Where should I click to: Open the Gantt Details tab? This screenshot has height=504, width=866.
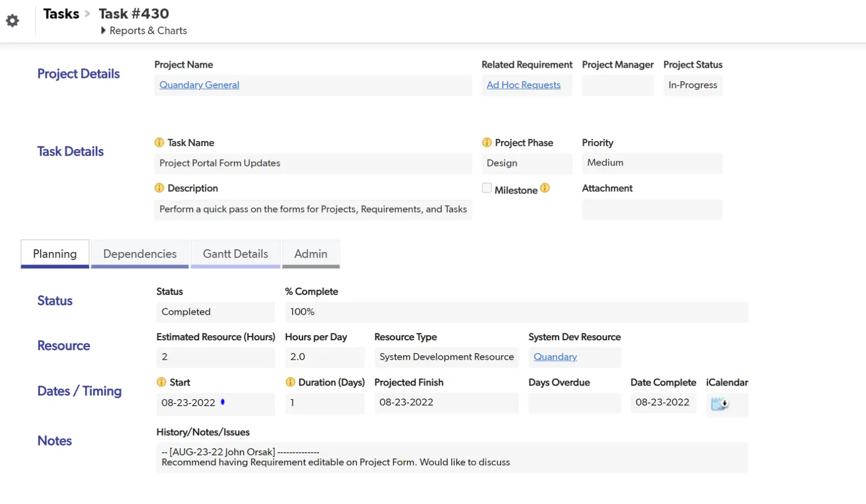coord(235,254)
